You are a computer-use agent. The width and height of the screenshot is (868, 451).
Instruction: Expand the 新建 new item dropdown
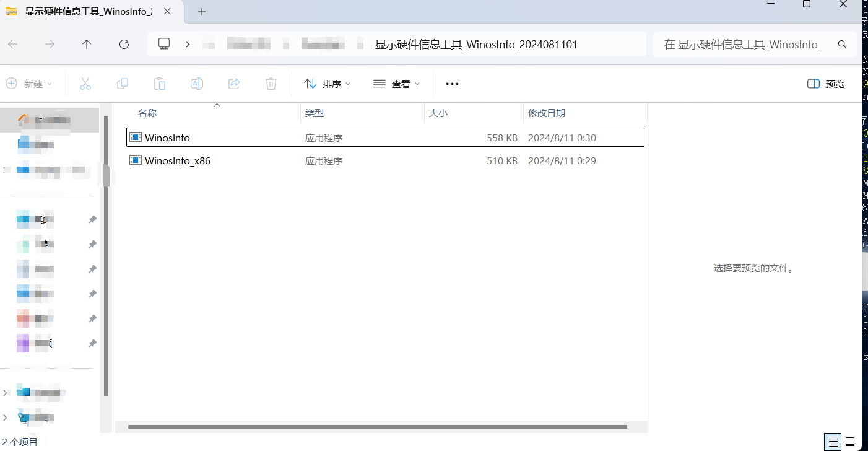pyautogui.click(x=29, y=84)
